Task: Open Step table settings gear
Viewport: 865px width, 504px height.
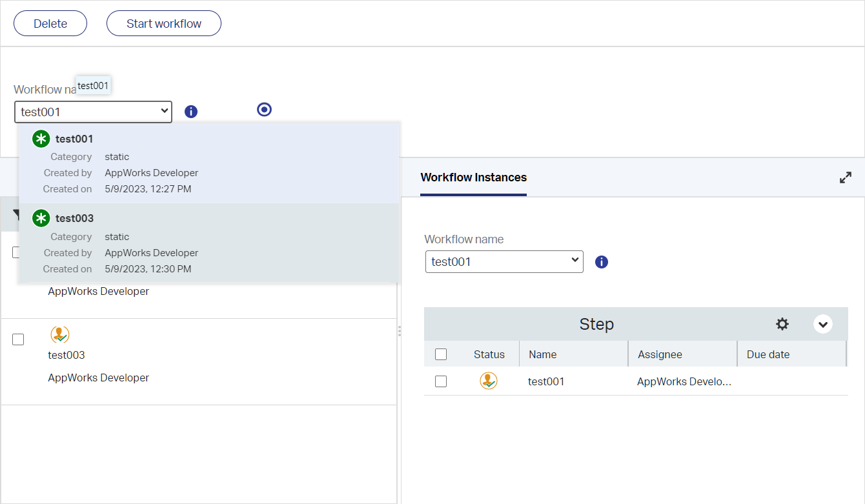Action: click(x=782, y=324)
